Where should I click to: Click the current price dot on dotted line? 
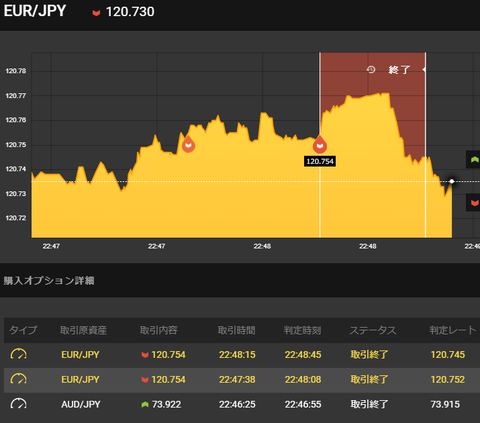452,181
